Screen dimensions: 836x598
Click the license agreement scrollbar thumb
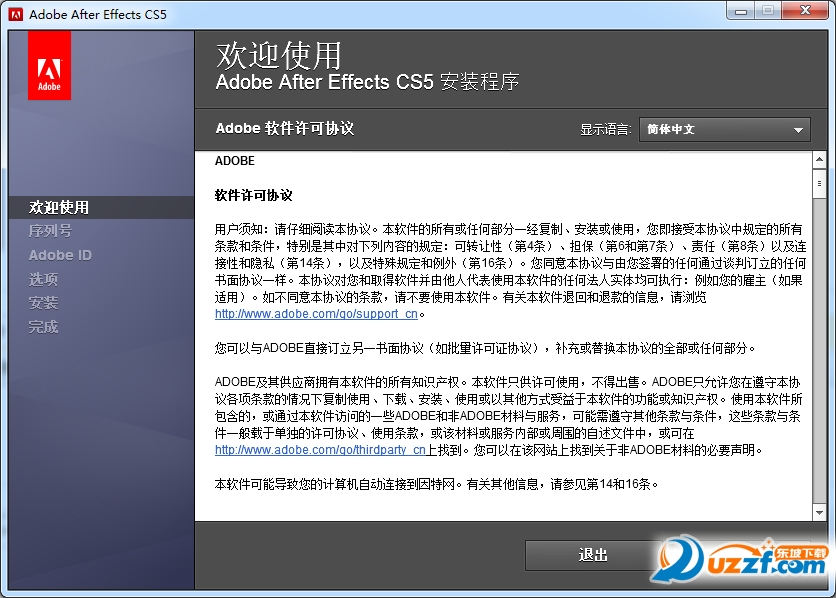(x=819, y=184)
